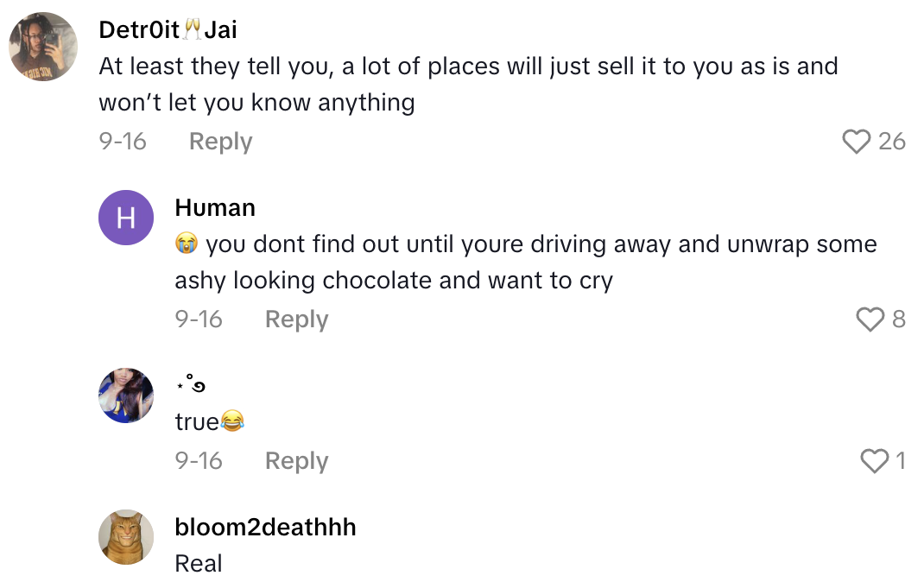Click 9-16 date on Detr0it Jai's comment

coord(123,142)
